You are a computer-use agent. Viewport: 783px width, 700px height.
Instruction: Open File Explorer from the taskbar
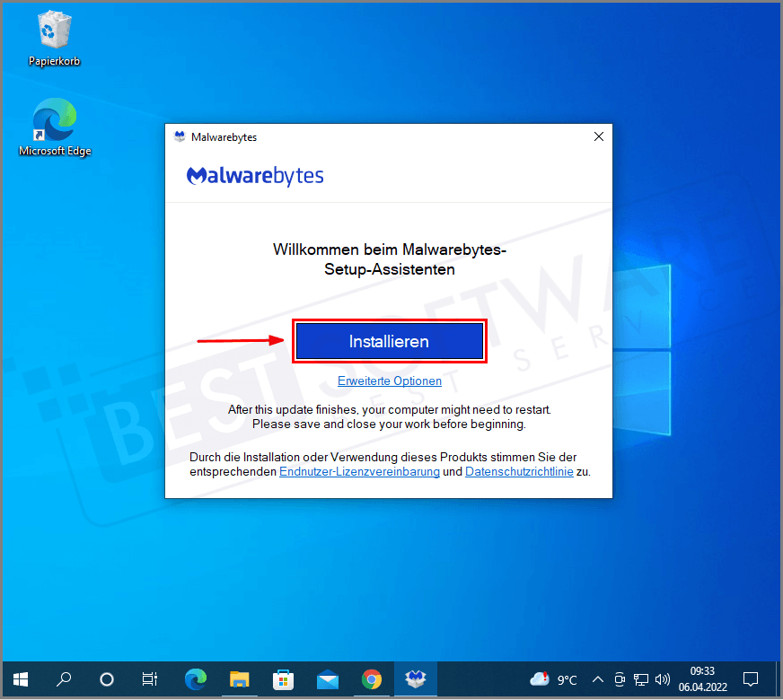click(x=240, y=679)
